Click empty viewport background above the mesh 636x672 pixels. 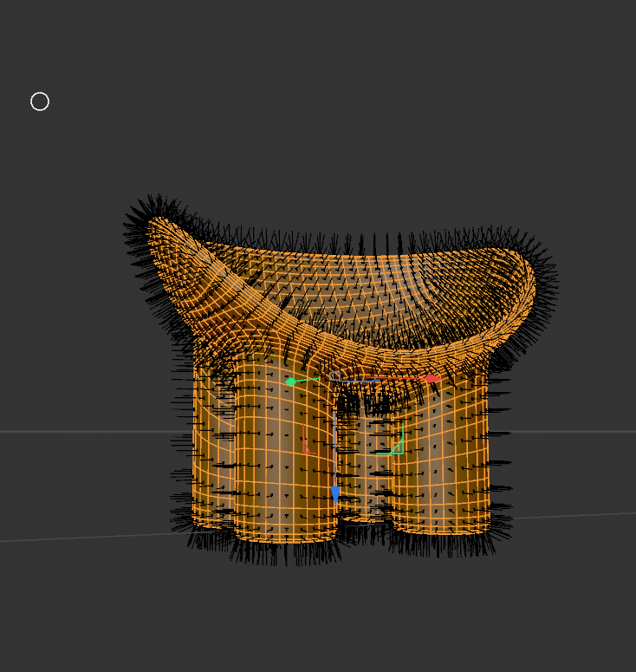click(347, 104)
